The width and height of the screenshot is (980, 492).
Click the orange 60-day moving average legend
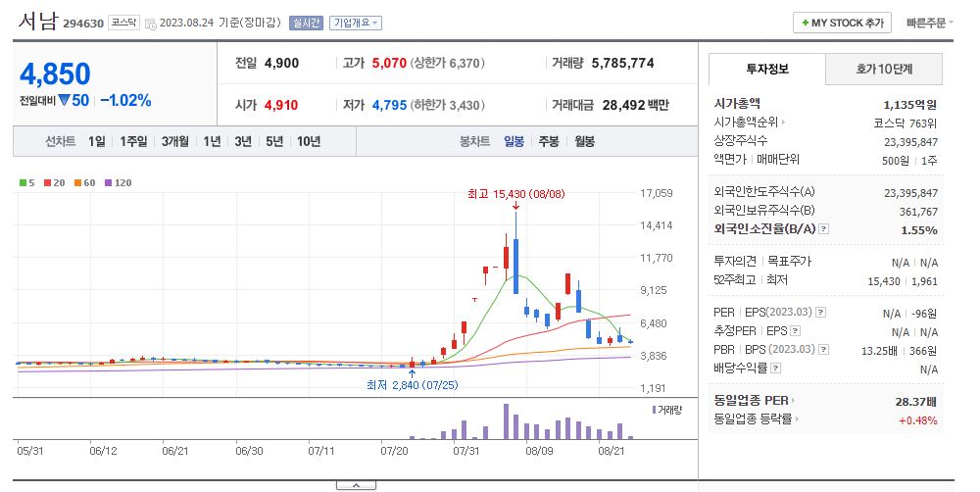85,182
